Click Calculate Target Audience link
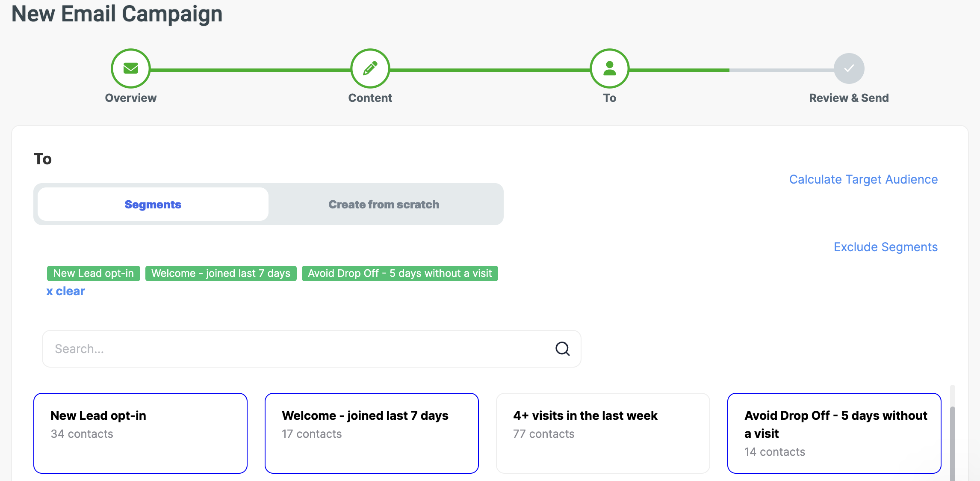 (x=863, y=179)
